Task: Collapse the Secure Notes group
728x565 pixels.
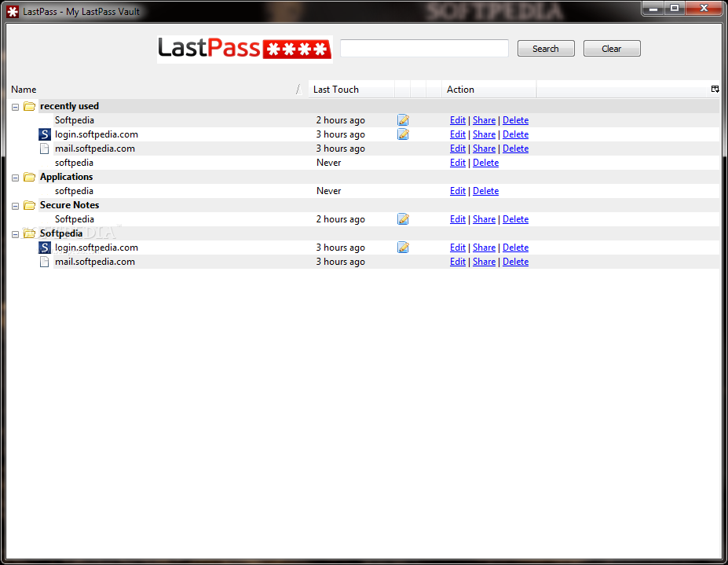Action: click(x=16, y=206)
